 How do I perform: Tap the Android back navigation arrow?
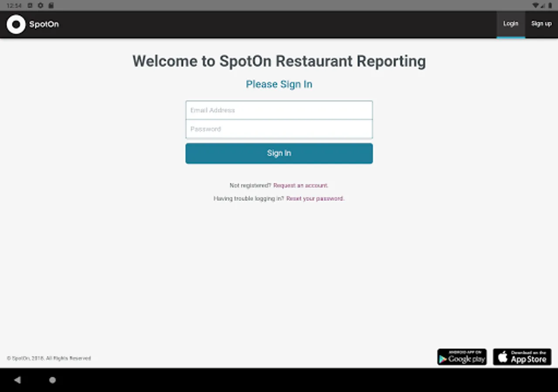[x=17, y=380]
